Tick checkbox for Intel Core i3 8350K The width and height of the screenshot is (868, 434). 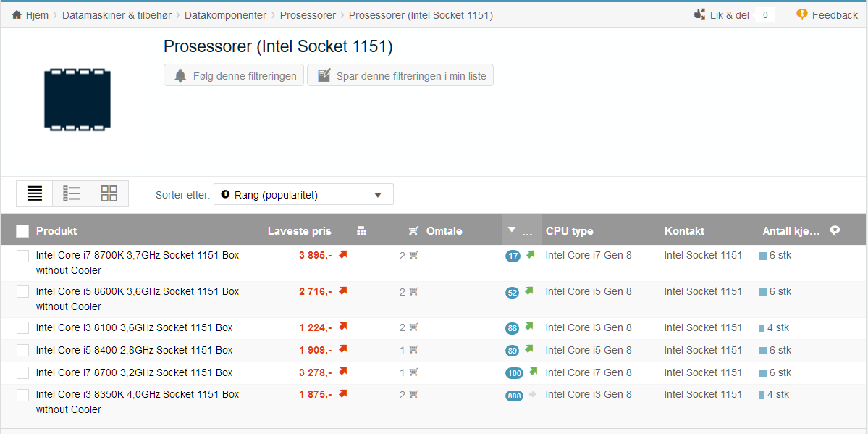click(x=22, y=395)
